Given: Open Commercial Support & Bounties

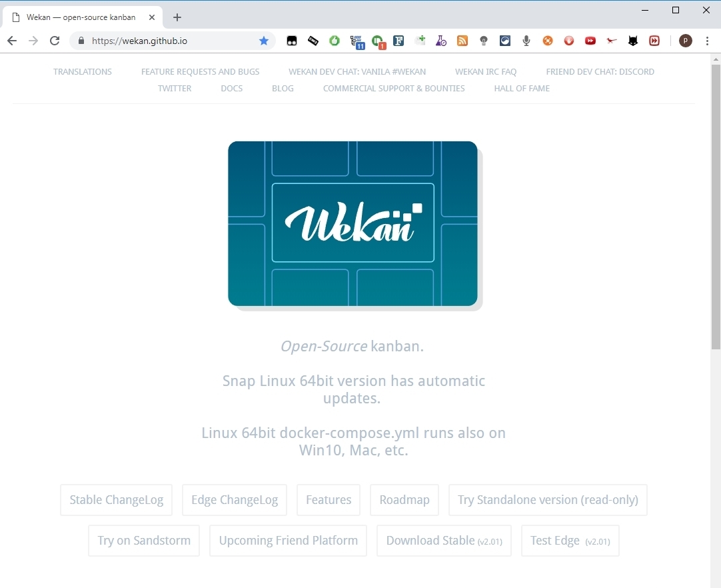Looking at the screenshot, I should point(394,89).
